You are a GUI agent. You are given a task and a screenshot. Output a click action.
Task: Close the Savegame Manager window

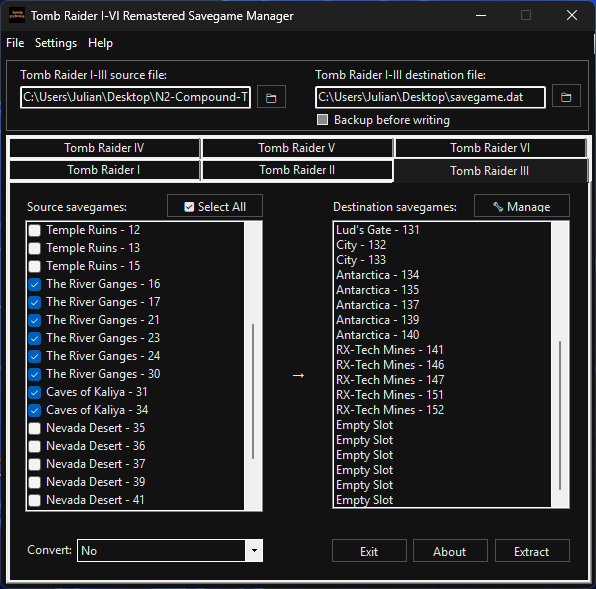pyautogui.click(x=572, y=16)
